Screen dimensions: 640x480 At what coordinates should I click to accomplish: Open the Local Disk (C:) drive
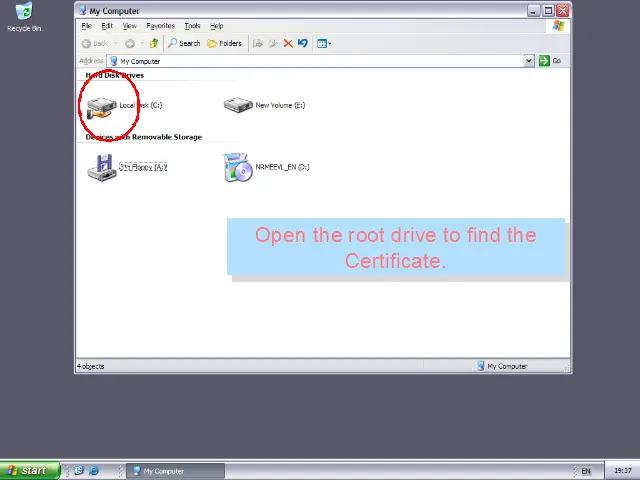pyautogui.click(x=102, y=106)
